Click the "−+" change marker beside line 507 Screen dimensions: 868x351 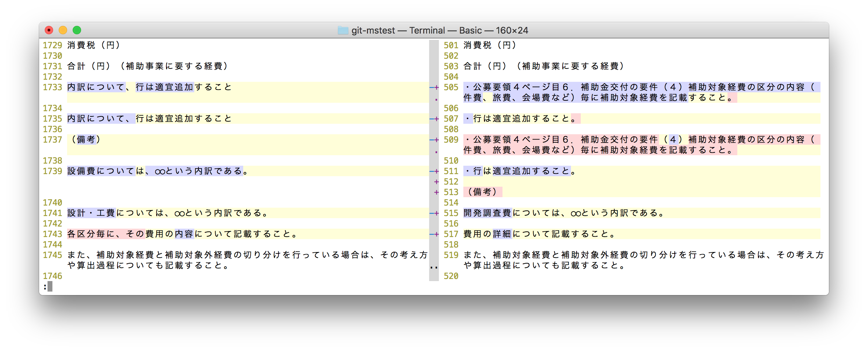point(434,119)
